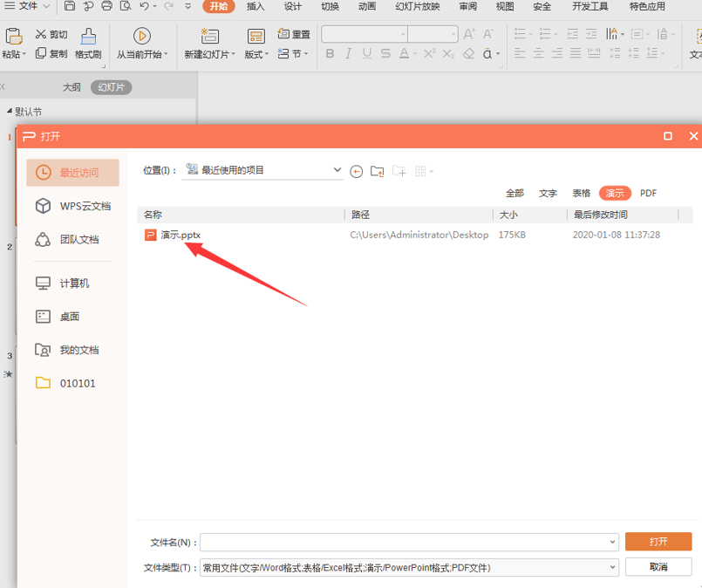This screenshot has width=702, height=588.
Task: Click the align right paragraph icon
Action: click(557, 54)
